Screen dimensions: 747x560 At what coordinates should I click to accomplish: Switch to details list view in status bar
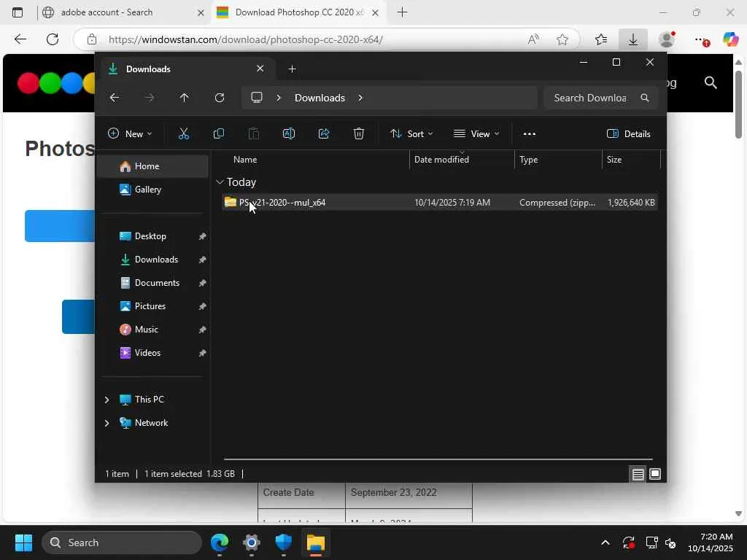[x=638, y=474]
